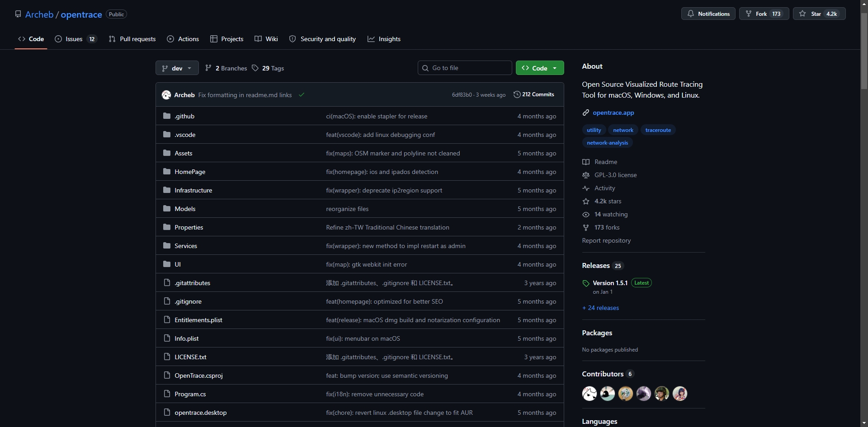
Task: Click the .gitignore file icon
Action: pos(167,301)
